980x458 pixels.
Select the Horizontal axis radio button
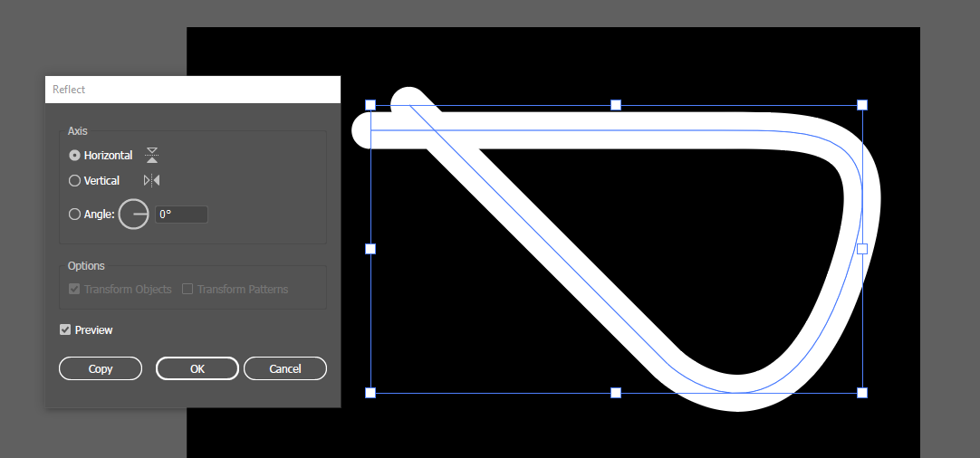(74, 155)
